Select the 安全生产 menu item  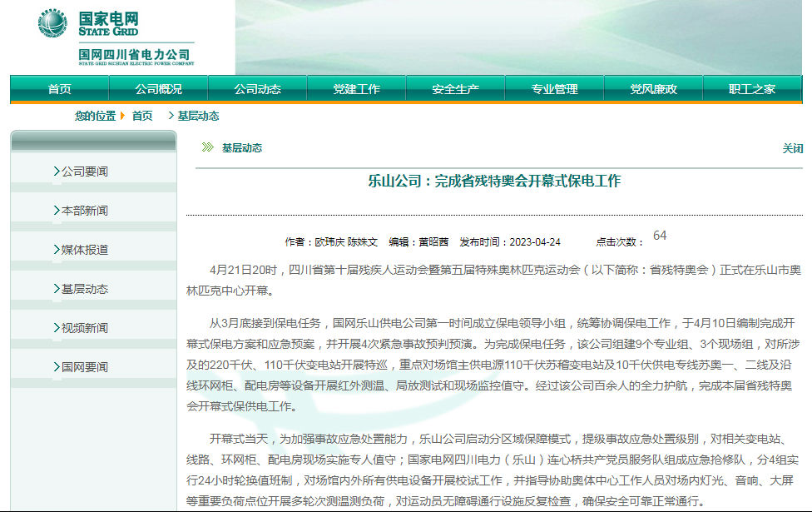click(455, 88)
